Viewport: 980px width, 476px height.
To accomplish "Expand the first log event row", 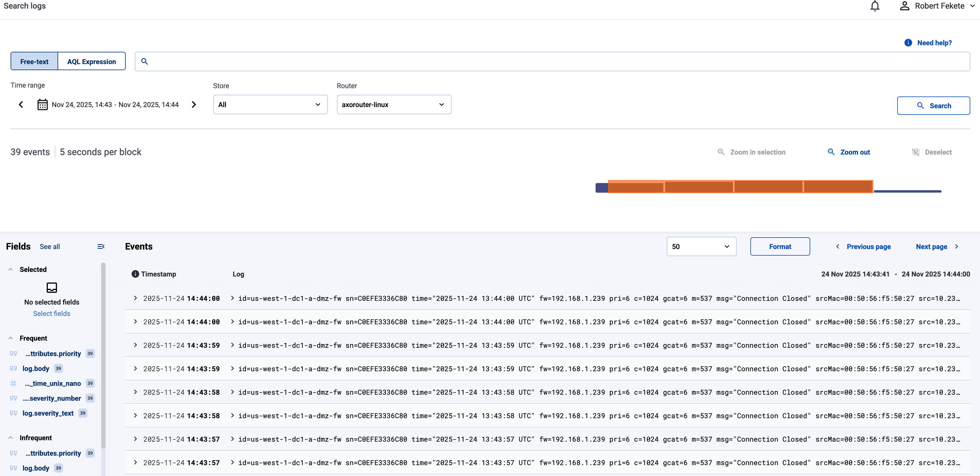I will tap(135, 298).
